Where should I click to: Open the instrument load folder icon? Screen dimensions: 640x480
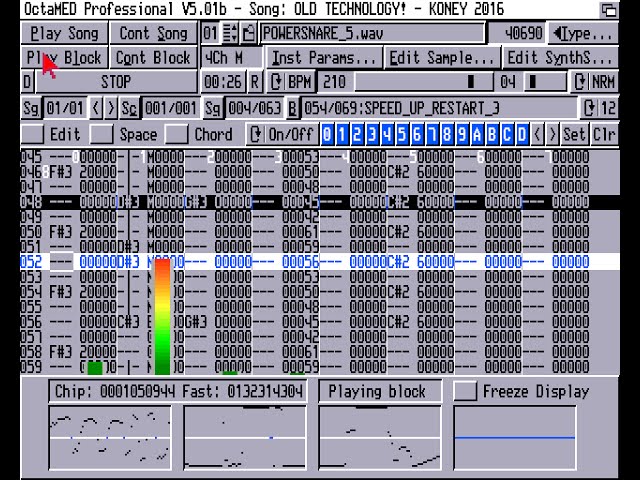click(248, 33)
